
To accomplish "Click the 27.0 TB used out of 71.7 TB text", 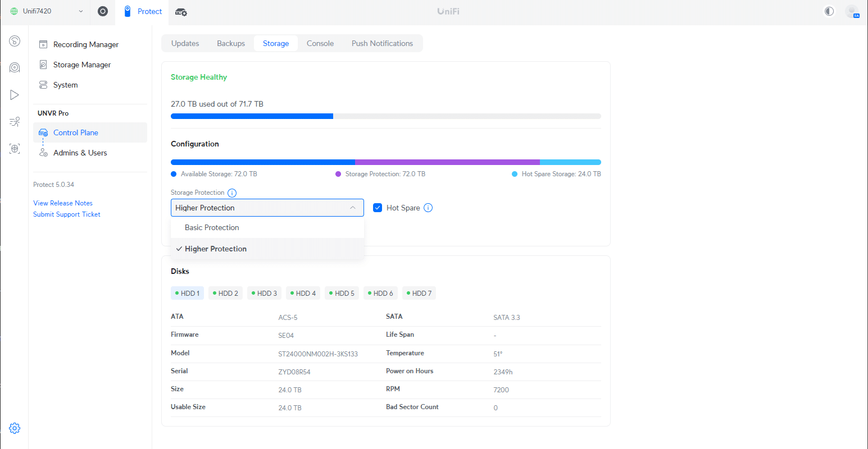I will (217, 104).
